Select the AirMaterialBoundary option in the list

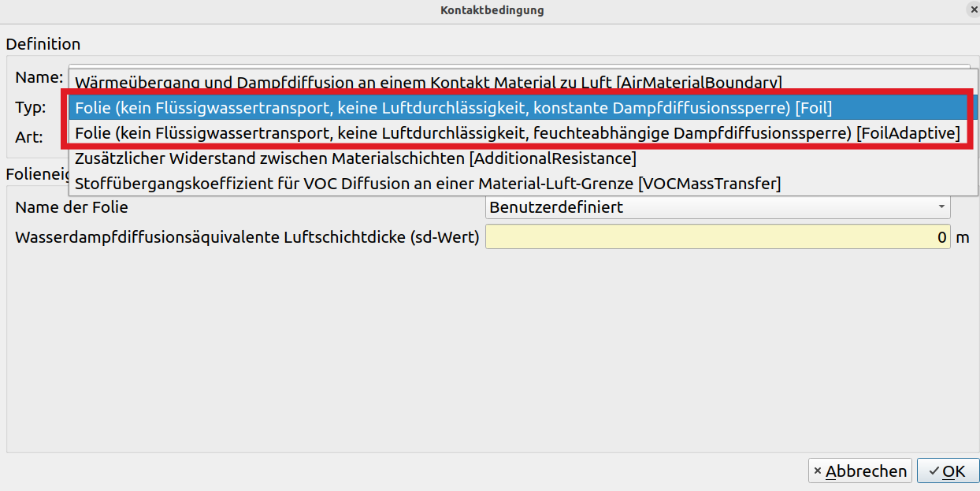click(523, 82)
